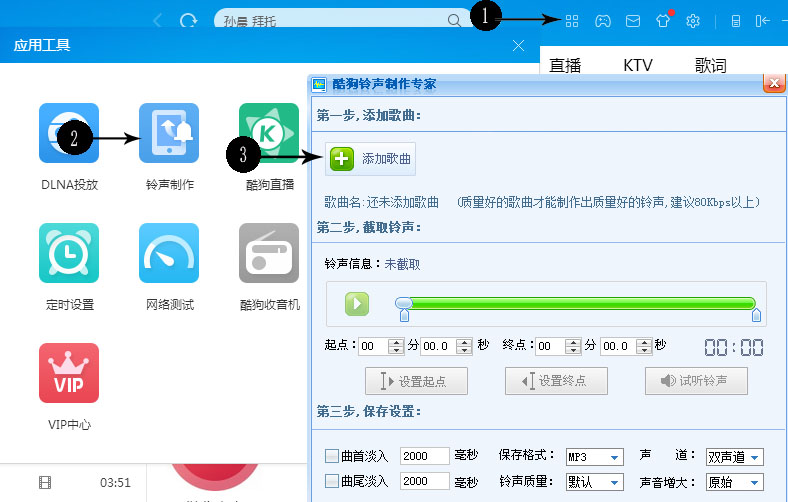788x502 pixels.
Task: Click the 起点 seconds stepper arrows
Action: pos(464,346)
